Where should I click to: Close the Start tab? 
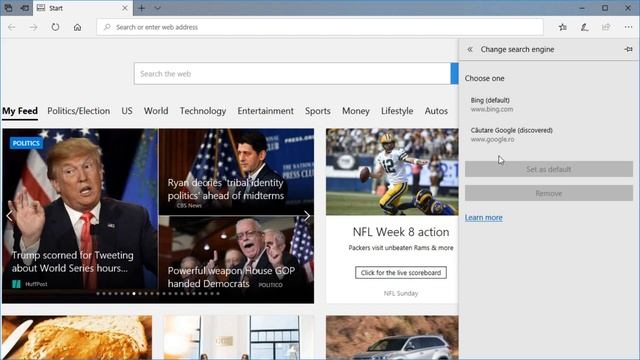[125, 8]
